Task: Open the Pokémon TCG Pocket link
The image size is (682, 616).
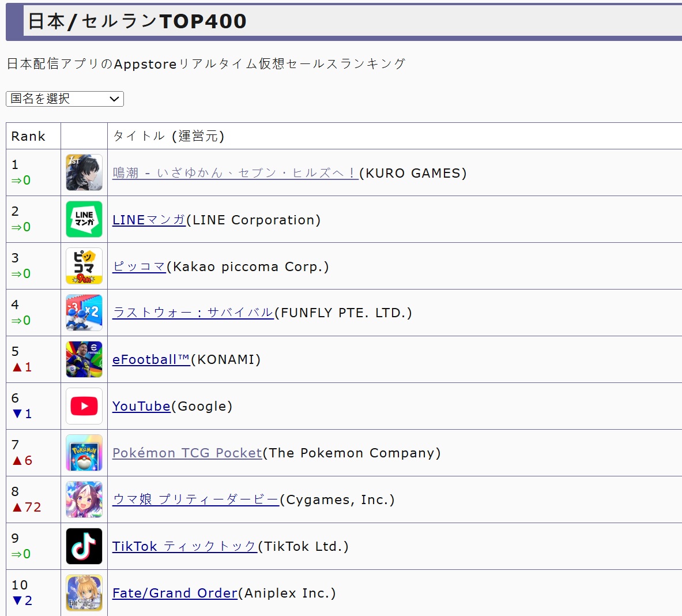Action: [187, 453]
